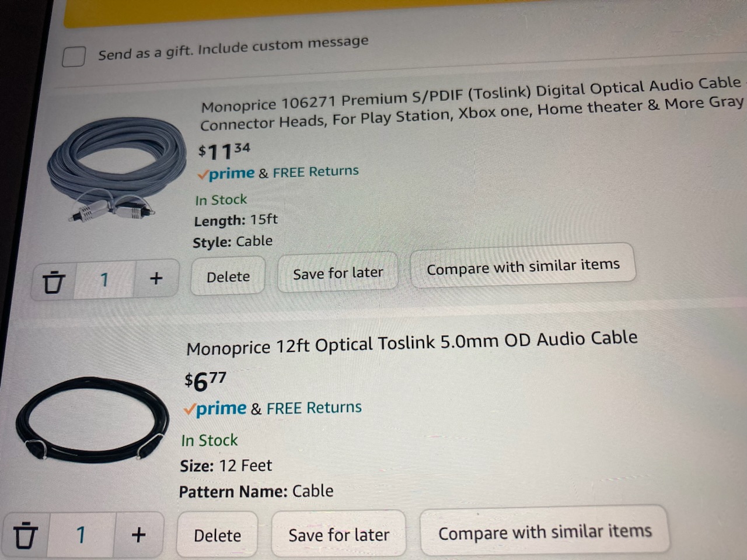Delete the Monoprice 106271 Premium cable

pos(228,276)
